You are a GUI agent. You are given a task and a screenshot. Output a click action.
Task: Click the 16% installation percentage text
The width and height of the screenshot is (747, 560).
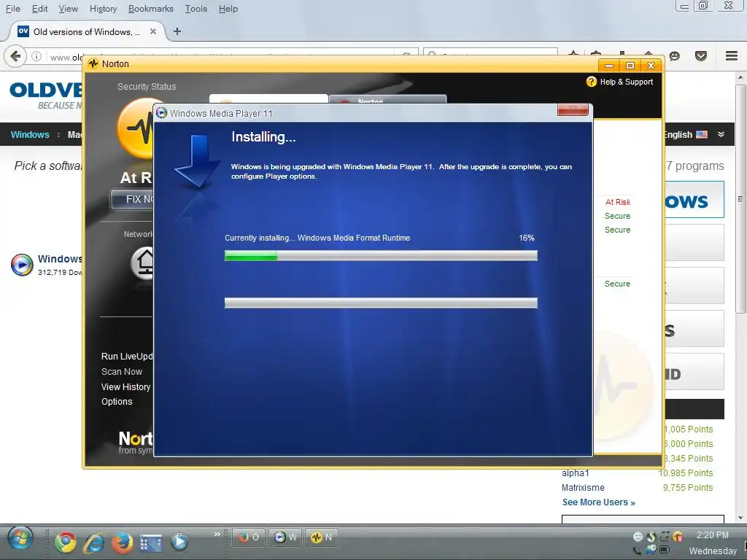click(527, 238)
